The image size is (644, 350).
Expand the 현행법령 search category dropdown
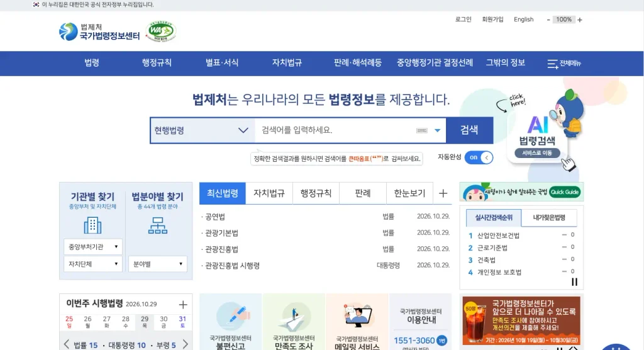pos(203,130)
